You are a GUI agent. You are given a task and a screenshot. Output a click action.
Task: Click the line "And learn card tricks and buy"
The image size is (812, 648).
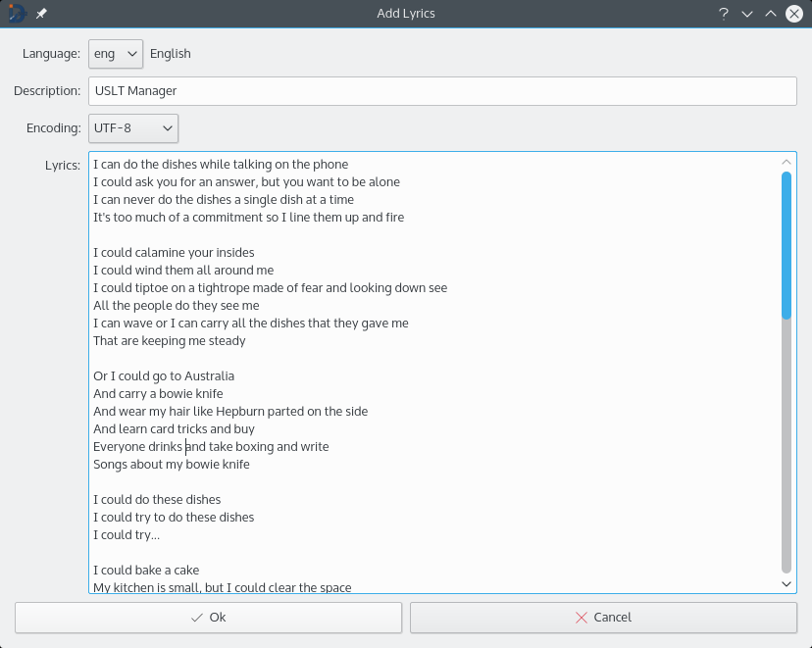(x=174, y=429)
